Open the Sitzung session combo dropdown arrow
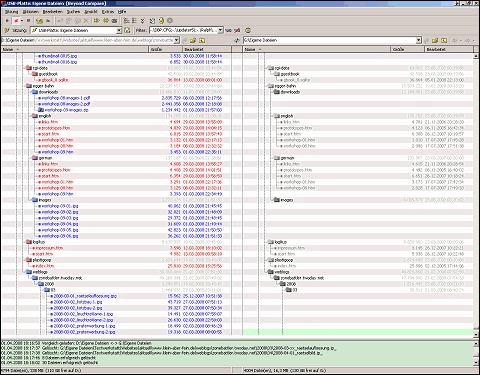 119,30
